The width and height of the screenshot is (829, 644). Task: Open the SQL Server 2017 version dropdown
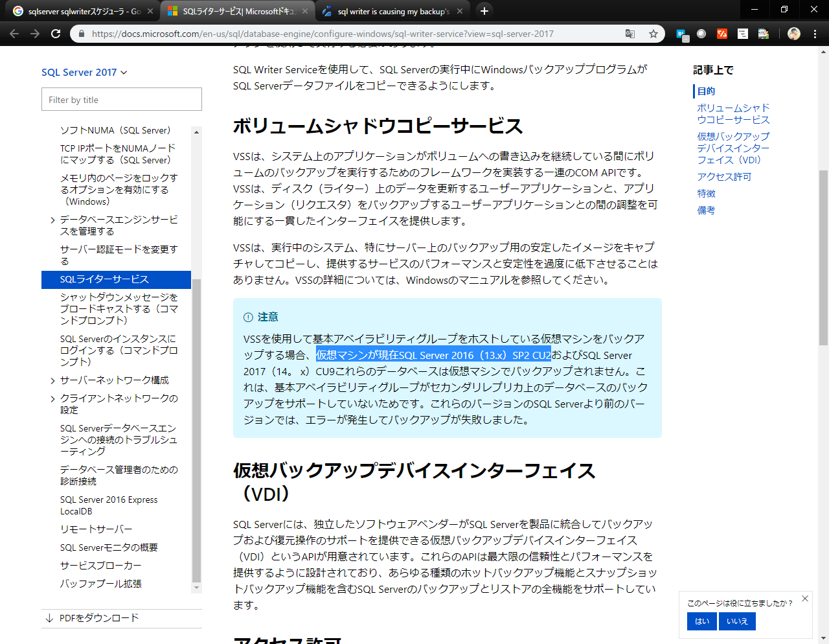pyautogui.click(x=84, y=73)
